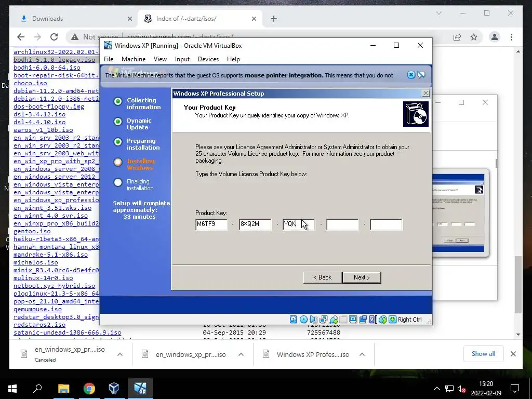Open VirtualBox Manager cube icon on taskbar
This screenshot has height=399, width=532.
114,389
